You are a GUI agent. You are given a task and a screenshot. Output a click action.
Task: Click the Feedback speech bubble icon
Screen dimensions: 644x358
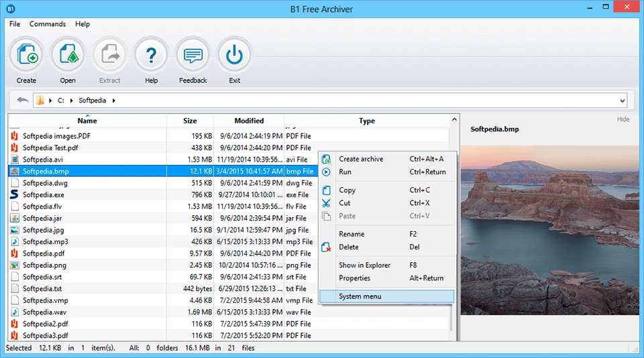click(x=193, y=54)
